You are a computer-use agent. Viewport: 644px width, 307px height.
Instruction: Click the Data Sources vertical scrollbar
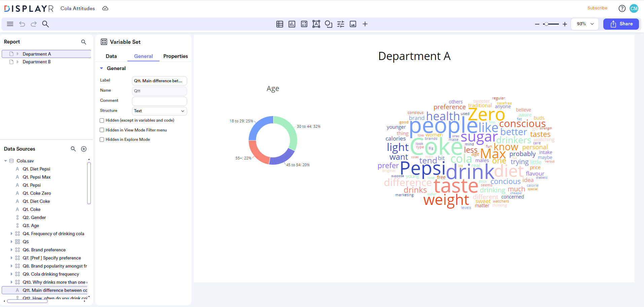89,183
